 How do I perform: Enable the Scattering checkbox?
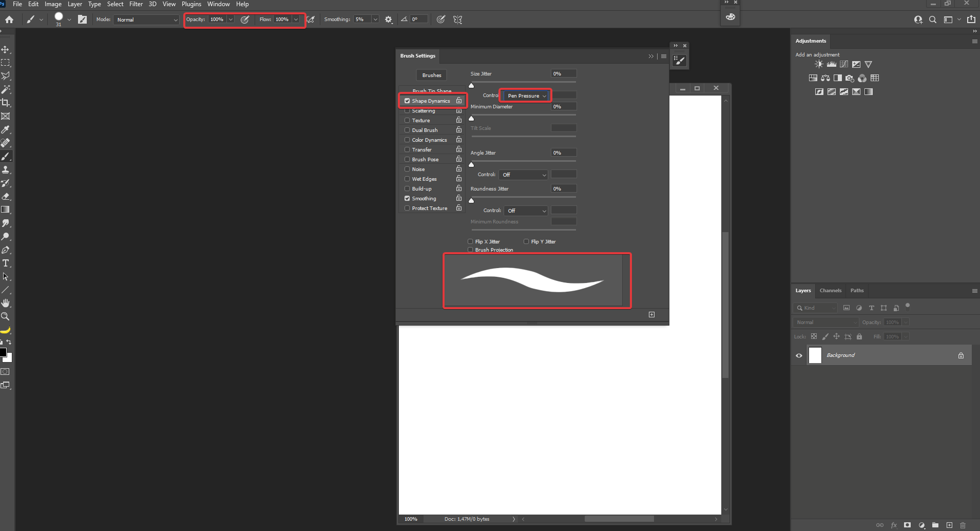click(x=407, y=111)
